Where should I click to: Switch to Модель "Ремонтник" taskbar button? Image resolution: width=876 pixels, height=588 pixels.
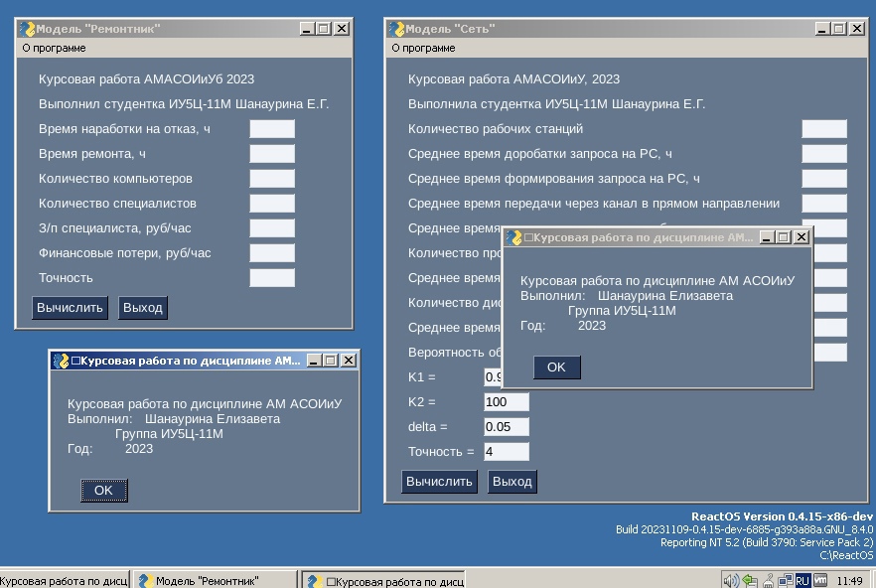point(214,581)
